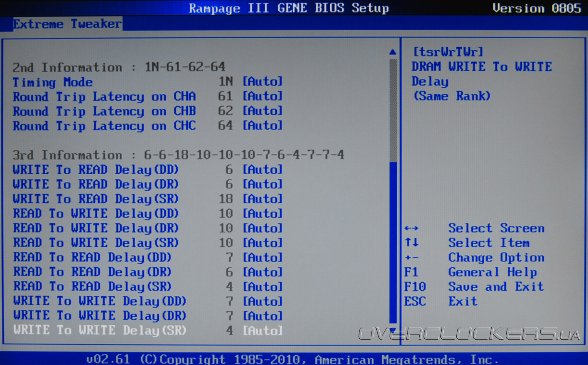Select READ To WRITE Delay(DR) setting
Screen dimensions: 588x365
coord(148,228)
